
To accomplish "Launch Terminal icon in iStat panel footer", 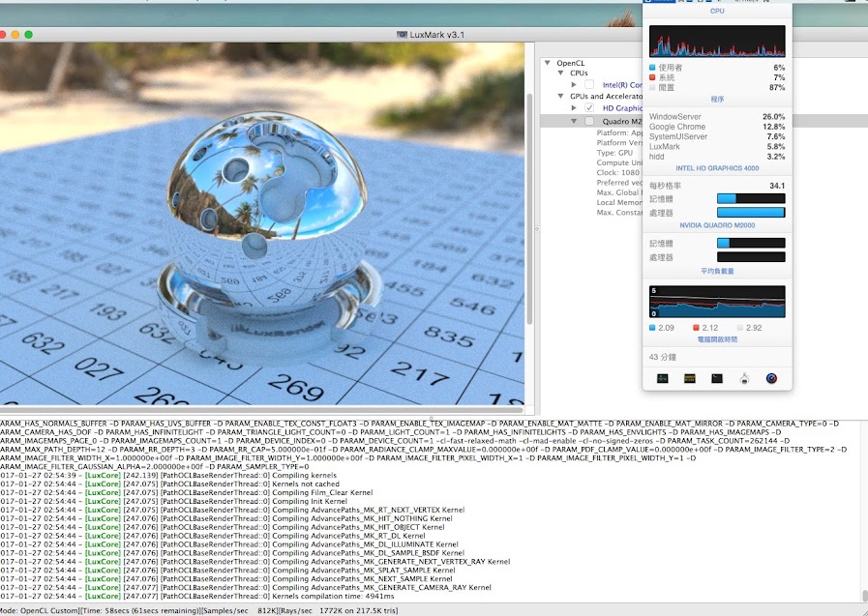I will pyautogui.click(x=717, y=378).
